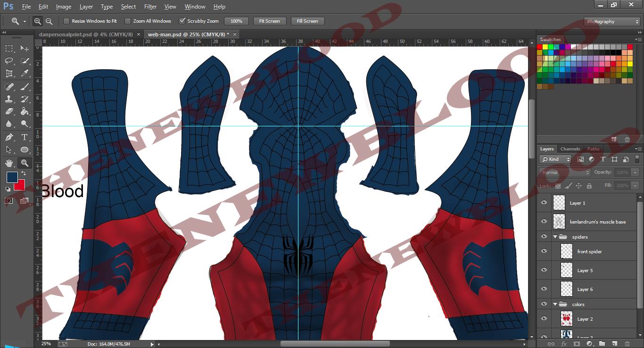644x348 pixels.
Task: Create new adjustment layer icon
Action: tap(589, 344)
